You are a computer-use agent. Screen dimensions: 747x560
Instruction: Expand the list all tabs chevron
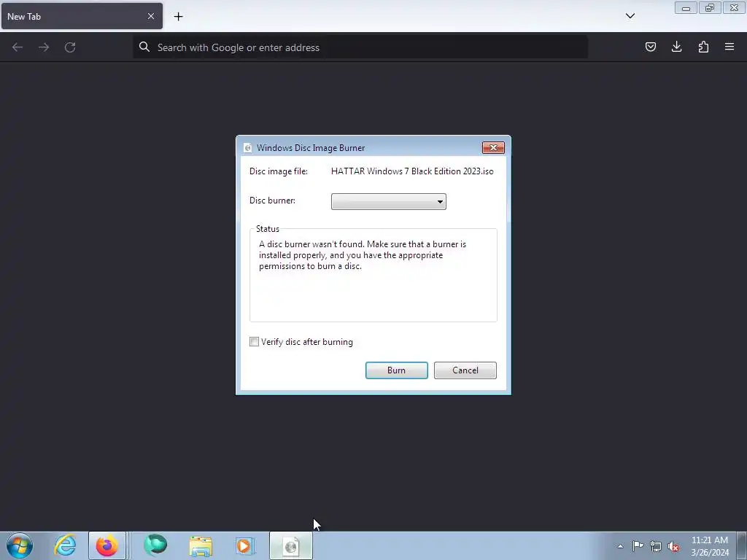[x=630, y=16]
